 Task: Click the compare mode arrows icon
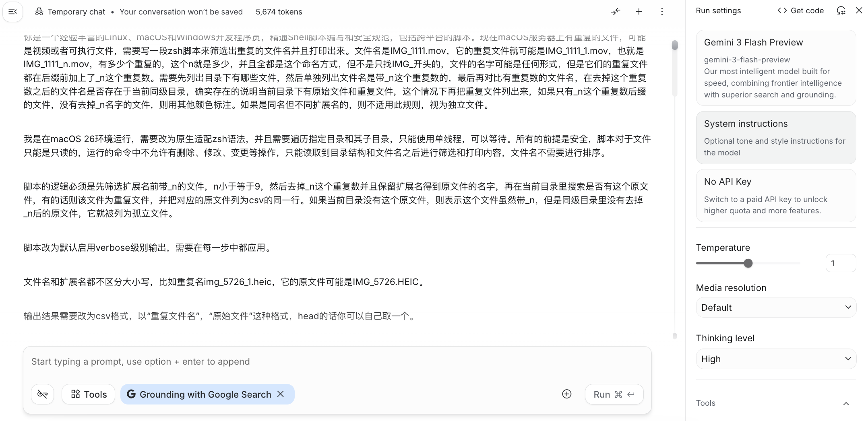pyautogui.click(x=616, y=12)
